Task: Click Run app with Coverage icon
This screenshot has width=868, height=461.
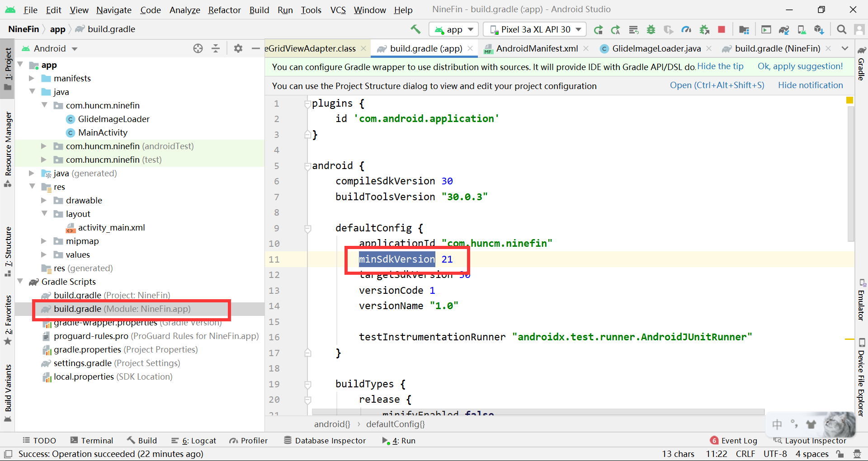Action: (x=669, y=30)
